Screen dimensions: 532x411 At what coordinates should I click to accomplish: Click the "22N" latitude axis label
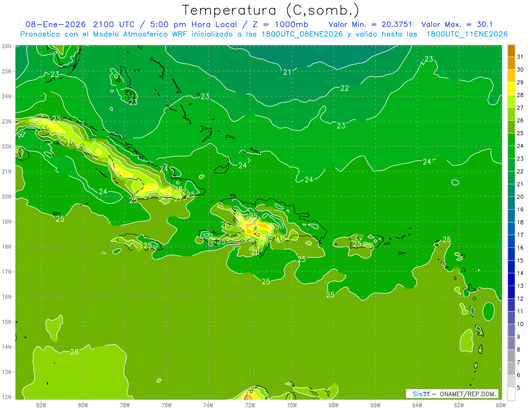7,146
